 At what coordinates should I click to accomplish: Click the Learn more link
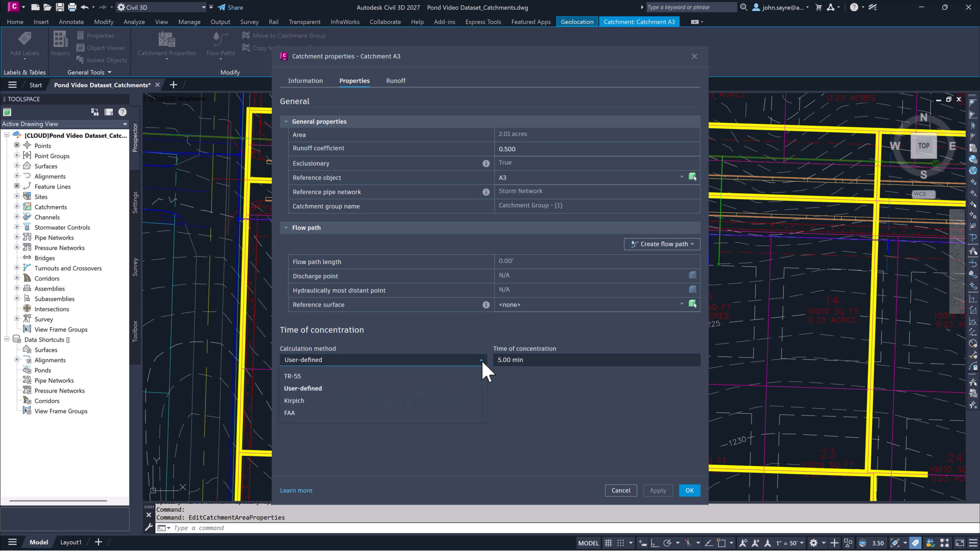pyautogui.click(x=296, y=491)
